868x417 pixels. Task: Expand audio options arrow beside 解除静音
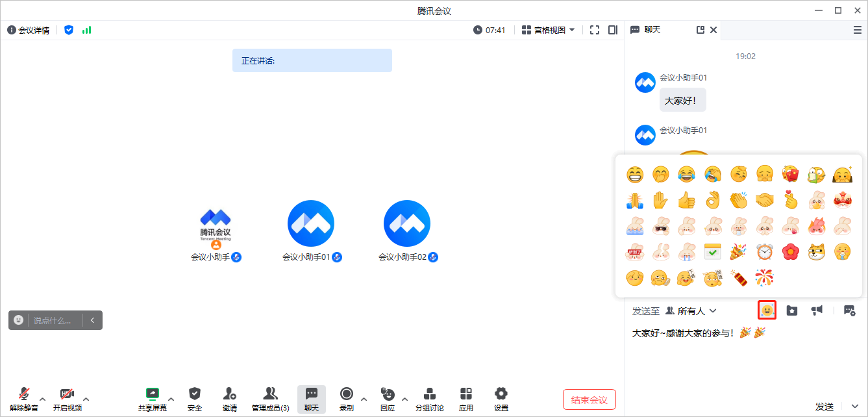click(43, 399)
